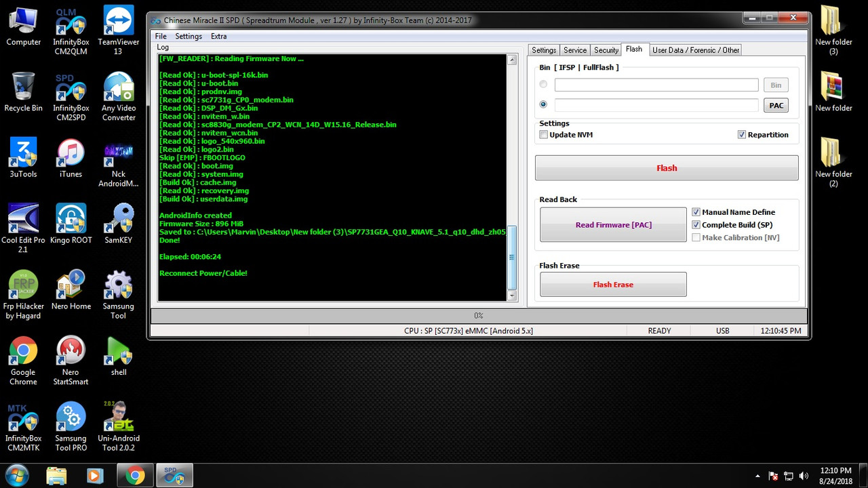Open the Settings menu
The height and width of the screenshot is (488, 868).
(x=189, y=36)
